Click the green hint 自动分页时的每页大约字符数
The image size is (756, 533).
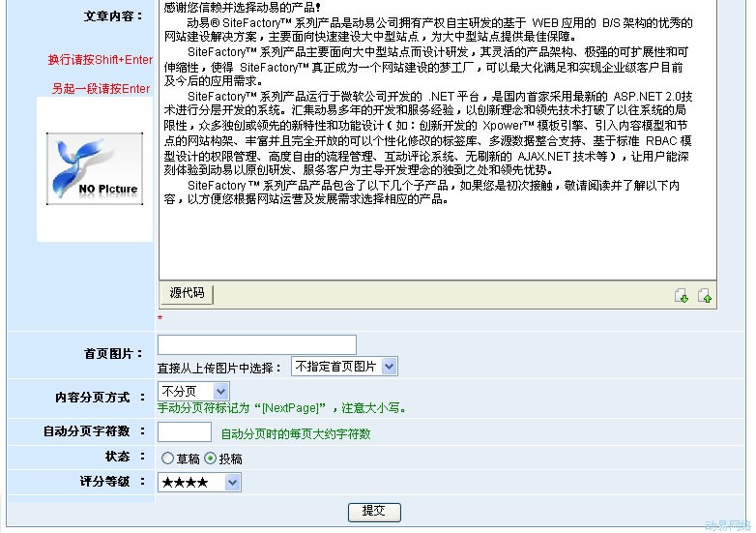296,434
